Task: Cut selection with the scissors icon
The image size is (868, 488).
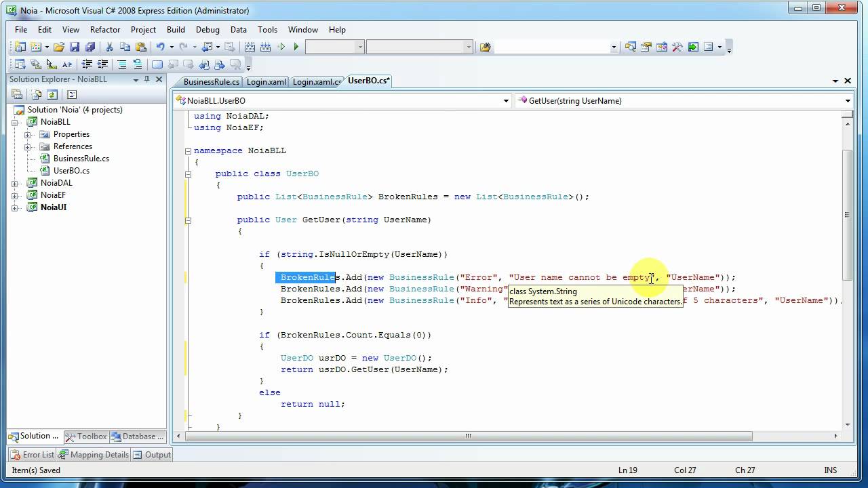Action: (x=108, y=47)
